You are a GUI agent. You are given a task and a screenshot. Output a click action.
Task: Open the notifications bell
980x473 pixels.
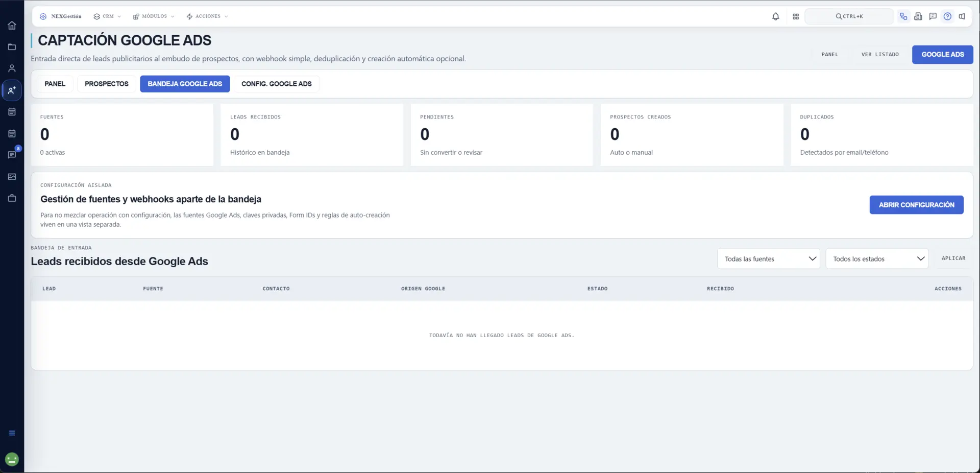pyautogui.click(x=775, y=16)
